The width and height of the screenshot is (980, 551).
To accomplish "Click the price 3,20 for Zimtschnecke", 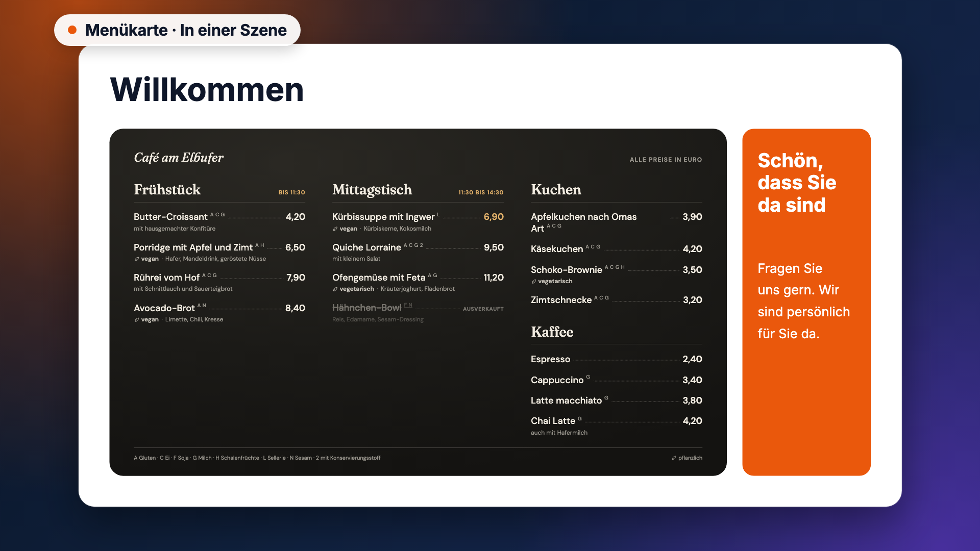I will (x=692, y=300).
